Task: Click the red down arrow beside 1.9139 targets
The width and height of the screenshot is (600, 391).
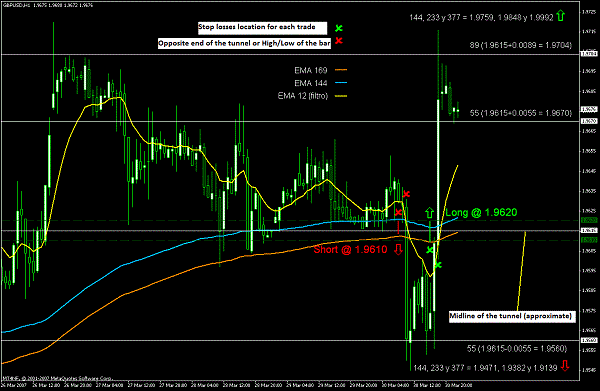Action: coord(565,366)
